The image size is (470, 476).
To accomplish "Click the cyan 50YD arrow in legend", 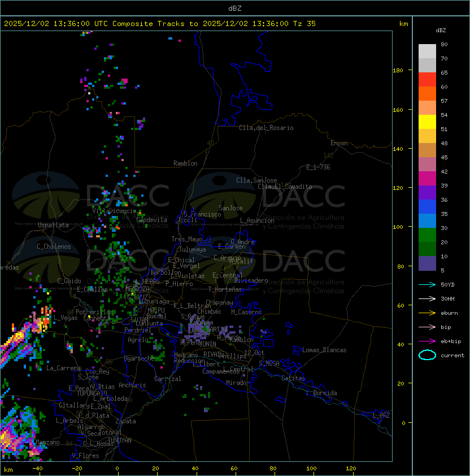I will 428,284.
